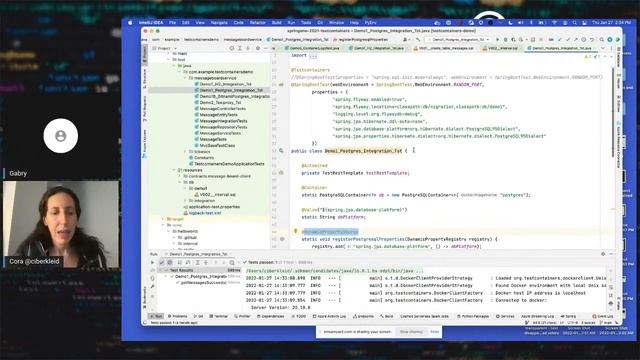640x360 pixels.
Task: Open the run configuration dropdown
Action: [x=459, y=40]
